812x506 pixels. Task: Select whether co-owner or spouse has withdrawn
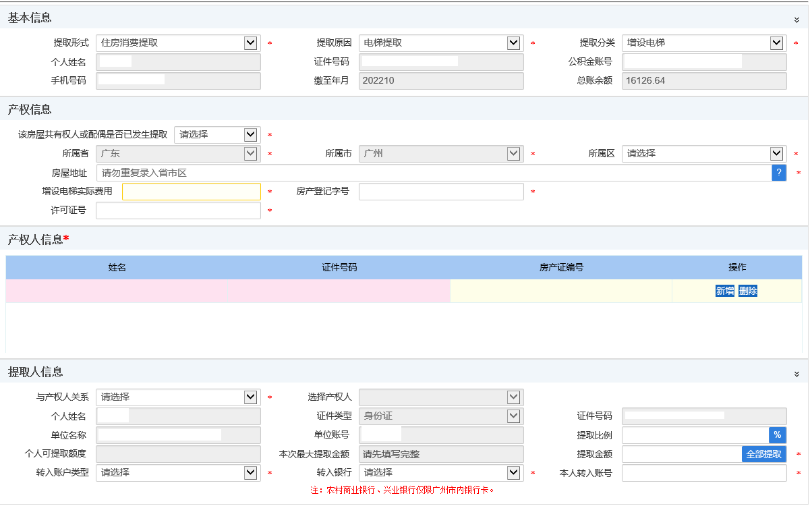(216, 135)
